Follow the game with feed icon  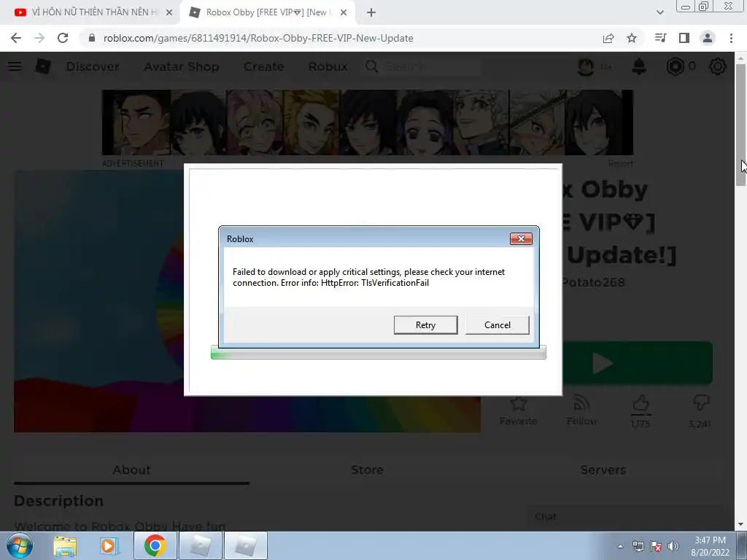(x=581, y=404)
